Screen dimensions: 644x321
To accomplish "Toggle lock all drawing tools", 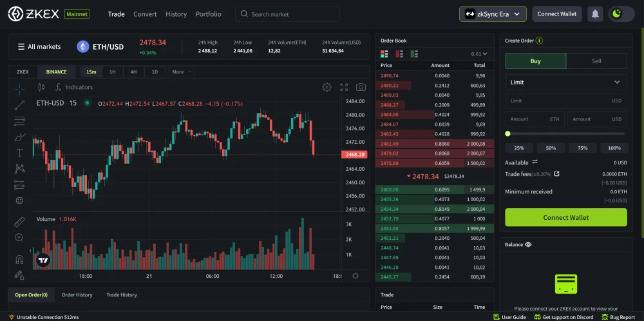I will click(19, 275).
